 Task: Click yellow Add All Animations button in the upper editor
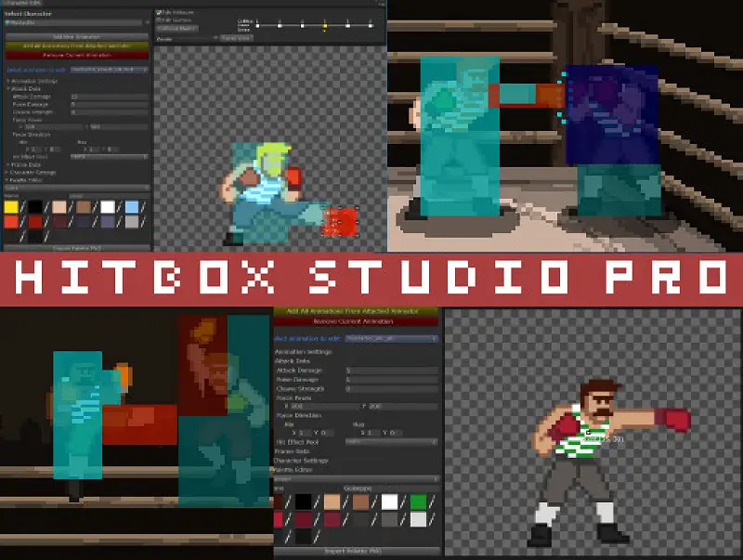click(77, 46)
